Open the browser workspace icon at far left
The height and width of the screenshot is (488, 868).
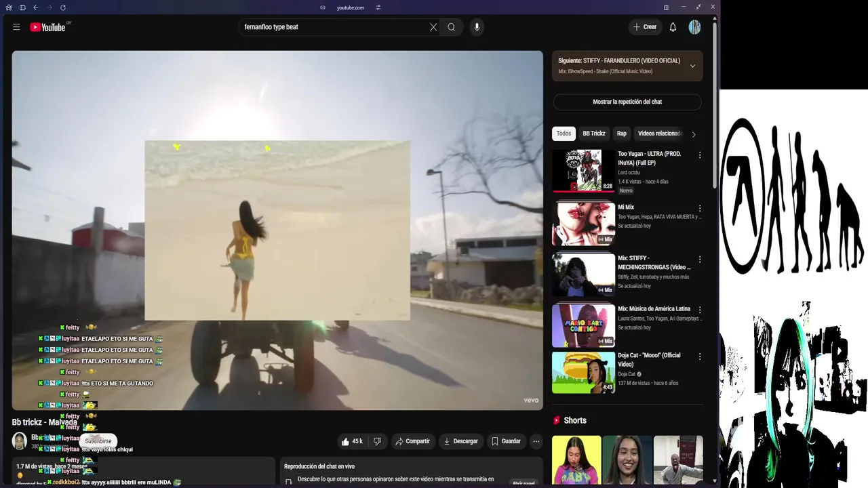point(9,7)
